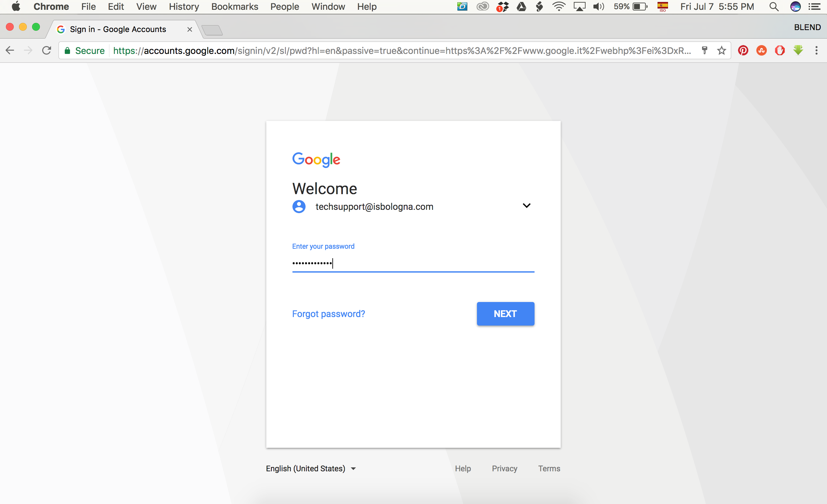Open the saved password key icon
Screen dimensions: 827x504
pos(705,51)
